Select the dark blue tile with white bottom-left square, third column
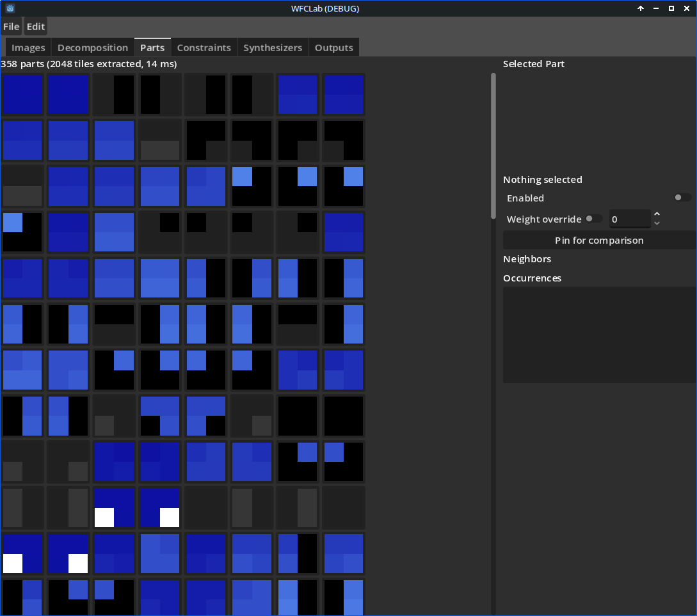This screenshot has height=616, width=697. click(x=114, y=508)
